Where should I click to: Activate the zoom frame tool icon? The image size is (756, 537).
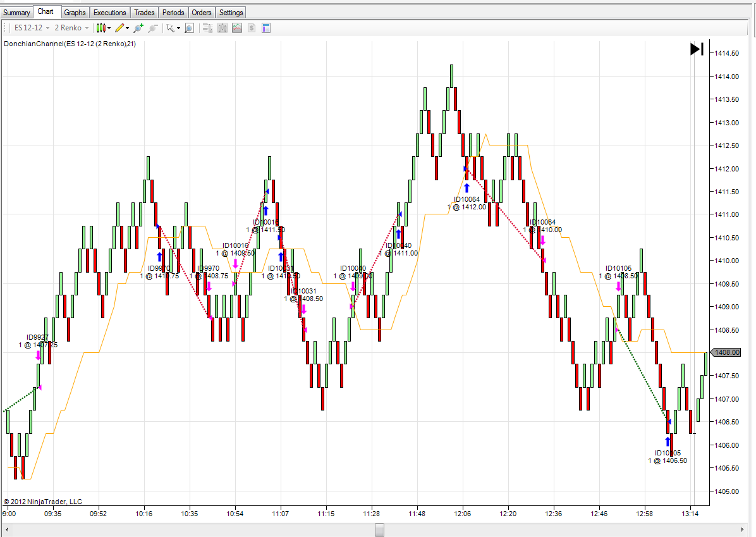[x=189, y=28]
